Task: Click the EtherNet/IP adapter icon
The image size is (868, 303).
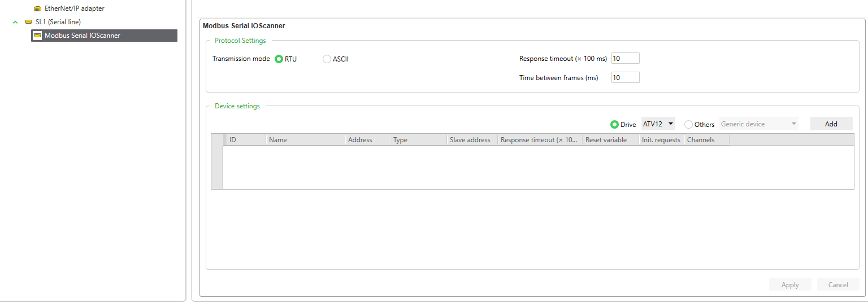Action: point(37,9)
